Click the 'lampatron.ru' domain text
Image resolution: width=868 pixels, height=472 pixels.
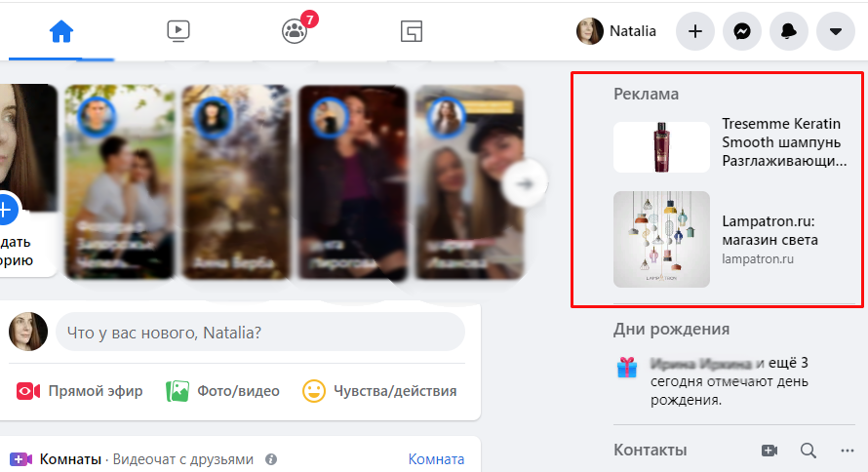click(x=757, y=259)
